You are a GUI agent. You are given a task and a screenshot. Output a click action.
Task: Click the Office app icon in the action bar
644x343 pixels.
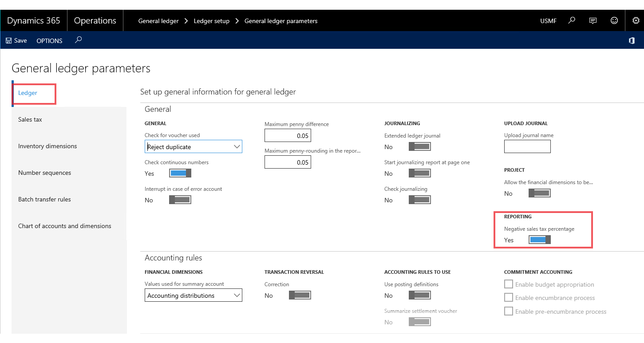632,40
